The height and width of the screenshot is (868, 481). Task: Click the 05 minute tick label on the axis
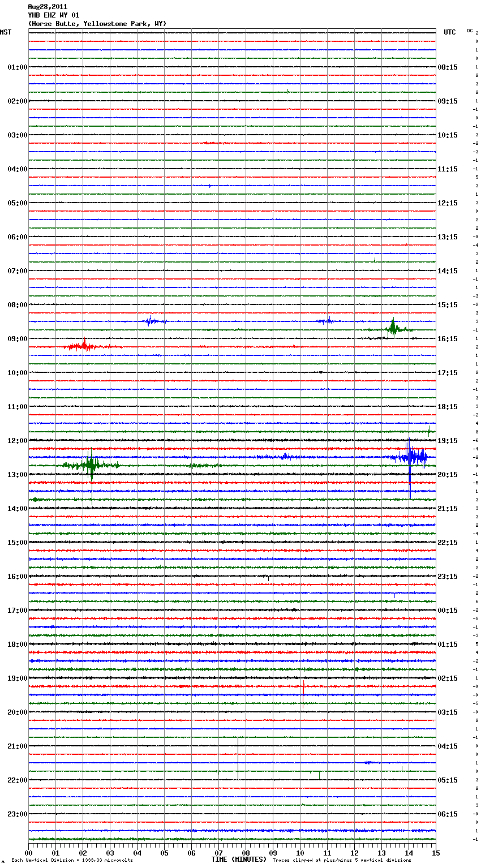164,853
